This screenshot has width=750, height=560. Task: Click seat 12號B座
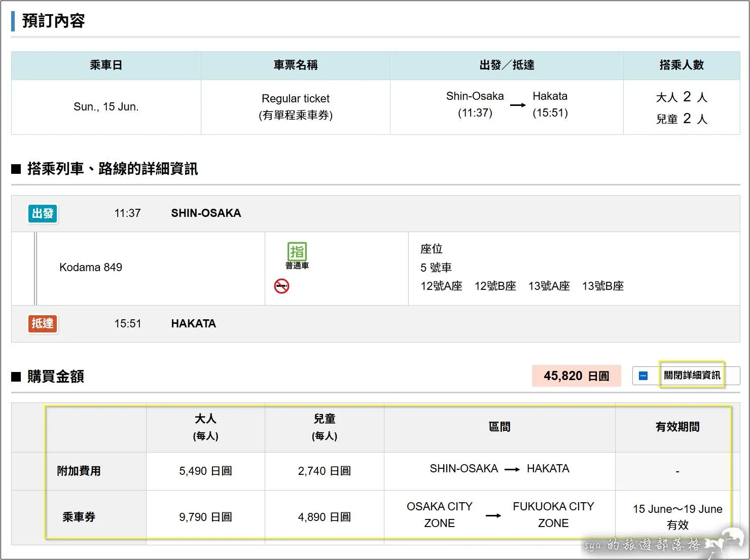coord(495,286)
